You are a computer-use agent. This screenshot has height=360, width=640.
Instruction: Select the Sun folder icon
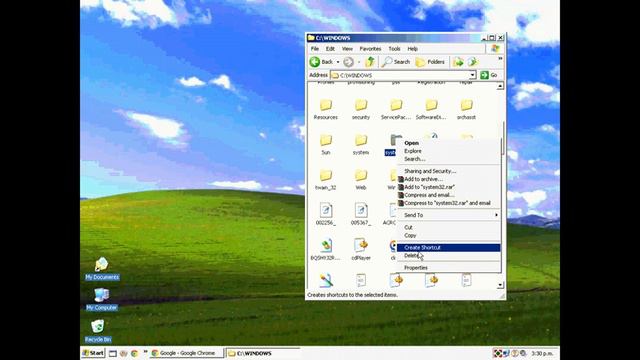point(326,140)
